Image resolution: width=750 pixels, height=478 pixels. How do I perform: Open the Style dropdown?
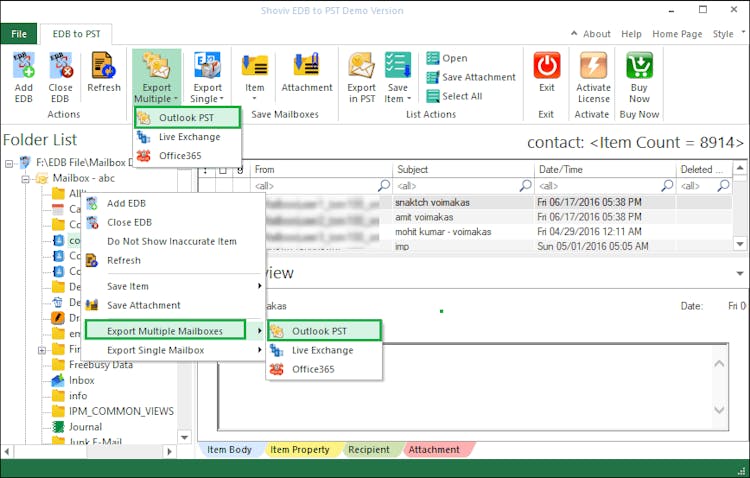click(x=728, y=34)
